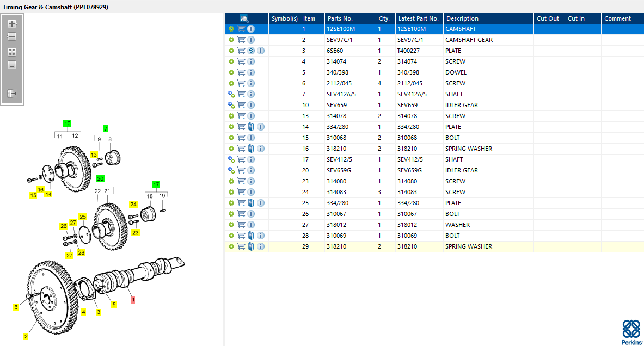644x346 pixels.
Task: Open book icon for PLATE item 25
Action: (x=251, y=203)
